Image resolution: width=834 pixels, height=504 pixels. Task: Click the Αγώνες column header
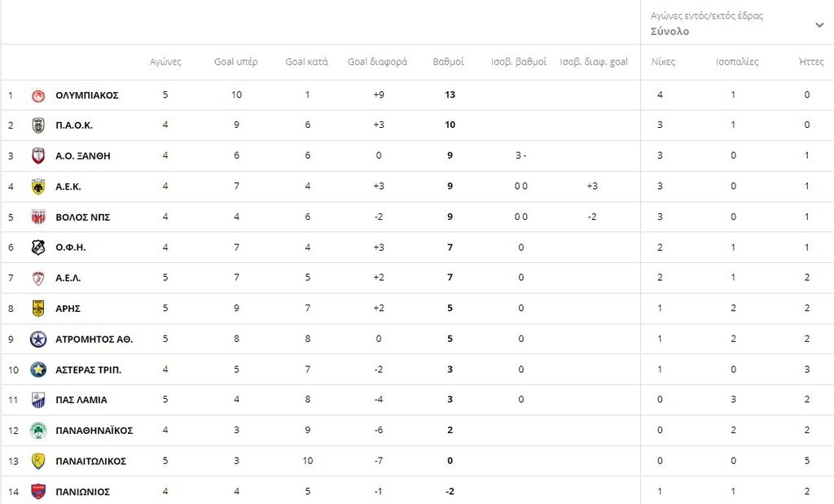165,62
